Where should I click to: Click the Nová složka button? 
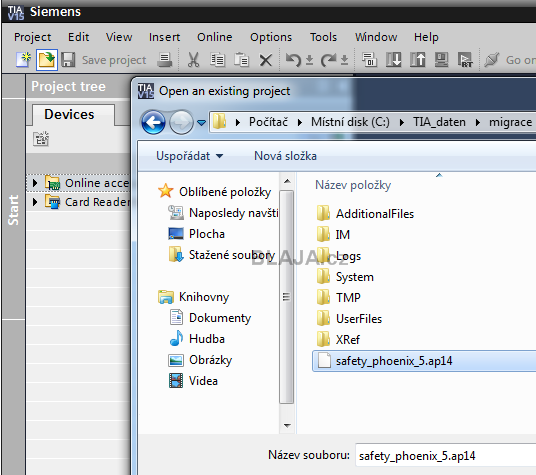(x=285, y=156)
